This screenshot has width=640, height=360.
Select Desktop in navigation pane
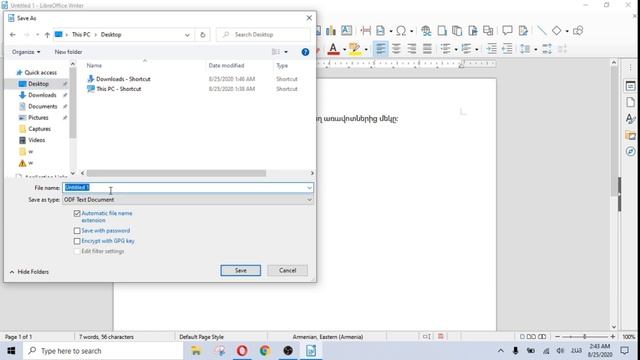pyautogui.click(x=38, y=84)
